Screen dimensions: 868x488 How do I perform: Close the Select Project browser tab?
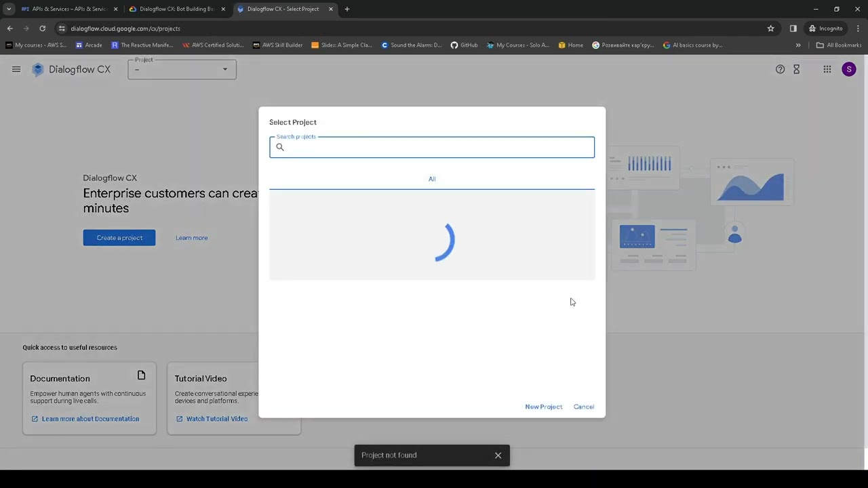[x=331, y=9]
